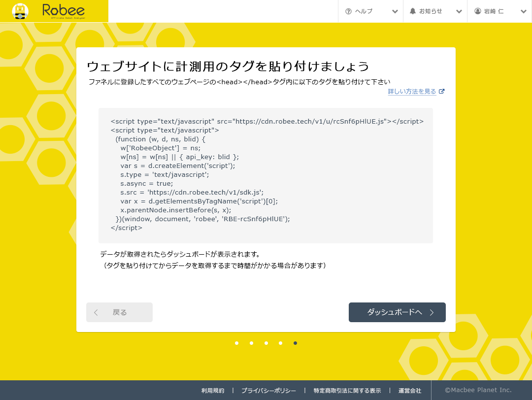Viewport: 532px width, 400px height.
Task: Expand the お知らせ dropdown chevron
Action: coord(459,11)
